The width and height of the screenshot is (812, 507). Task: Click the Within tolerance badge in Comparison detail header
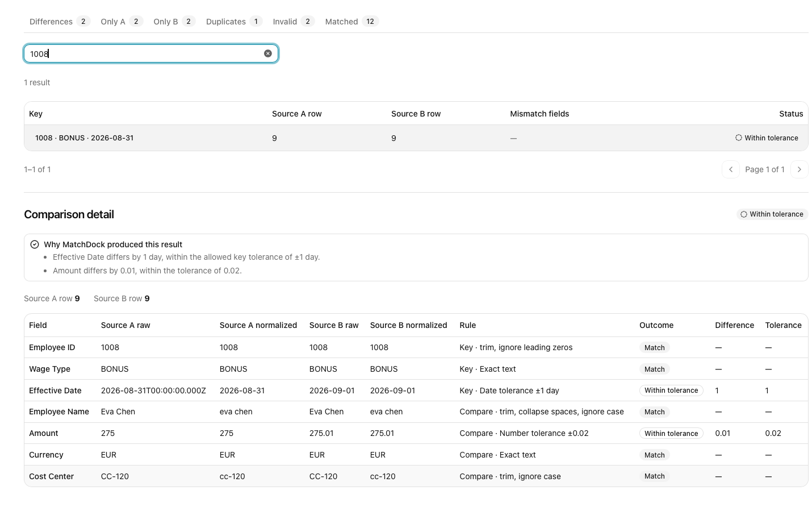(x=772, y=214)
